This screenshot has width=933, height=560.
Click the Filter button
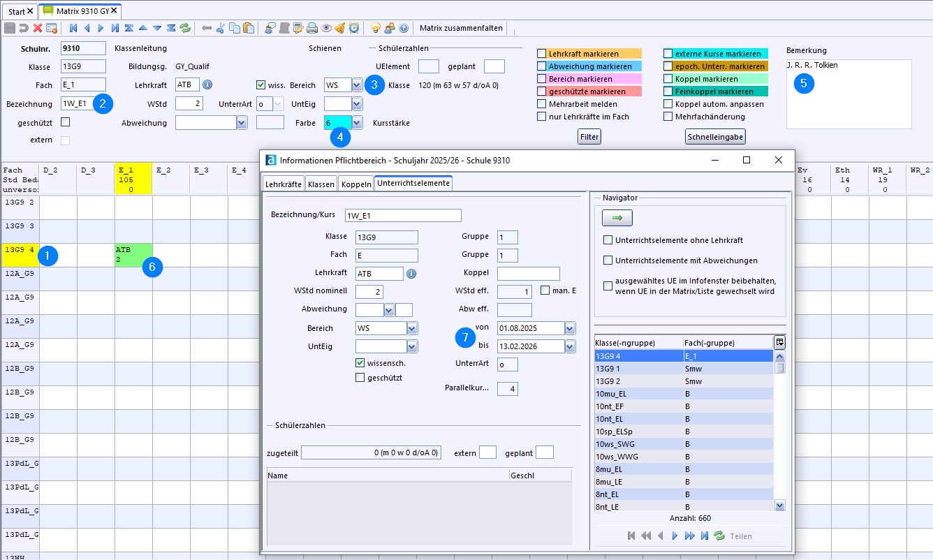click(589, 137)
